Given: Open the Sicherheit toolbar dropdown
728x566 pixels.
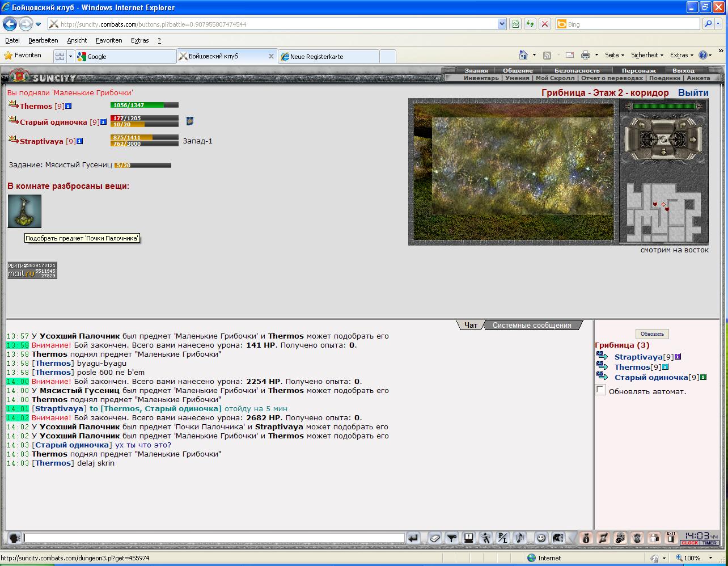Looking at the screenshot, I should click(x=647, y=56).
